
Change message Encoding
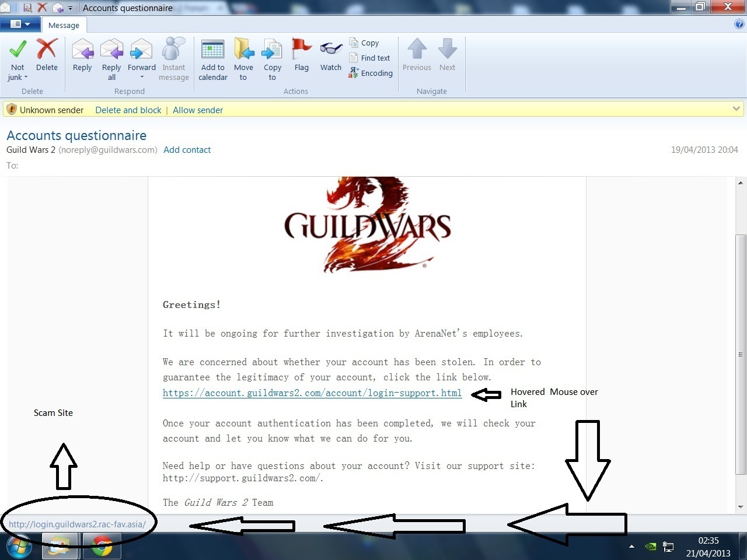point(371,73)
